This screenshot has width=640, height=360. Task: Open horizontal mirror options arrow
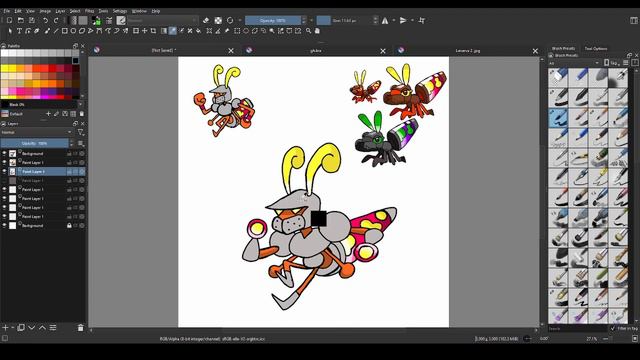393,20
